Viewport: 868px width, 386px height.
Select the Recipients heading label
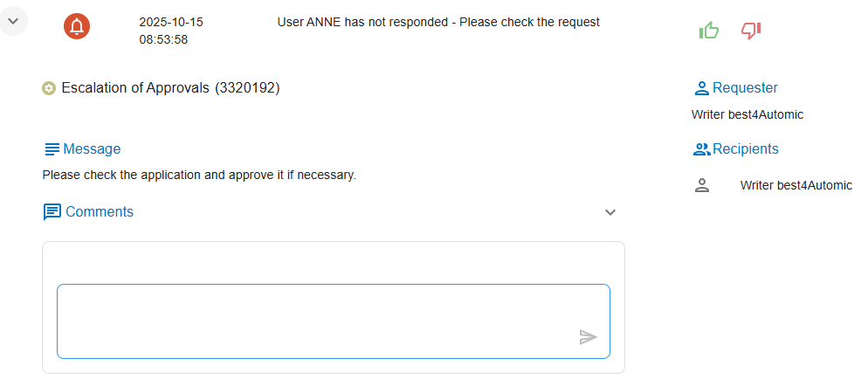(x=745, y=148)
